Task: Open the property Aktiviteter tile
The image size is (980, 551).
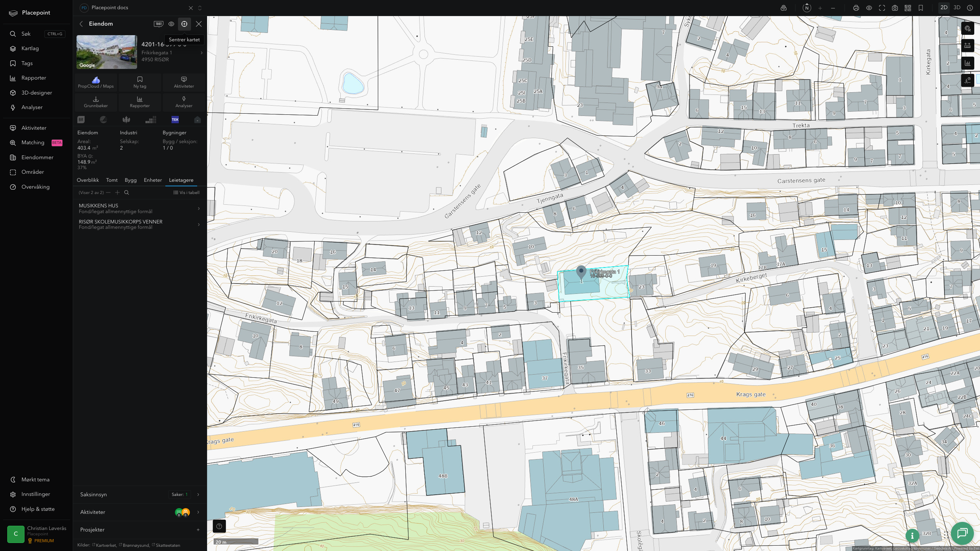Action: [x=184, y=83]
